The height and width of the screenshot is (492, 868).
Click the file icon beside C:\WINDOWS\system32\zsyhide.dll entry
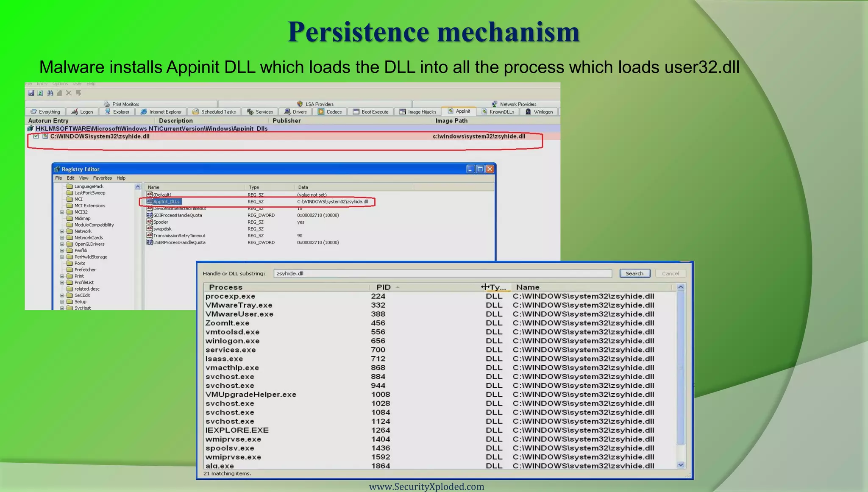(x=45, y=136)
